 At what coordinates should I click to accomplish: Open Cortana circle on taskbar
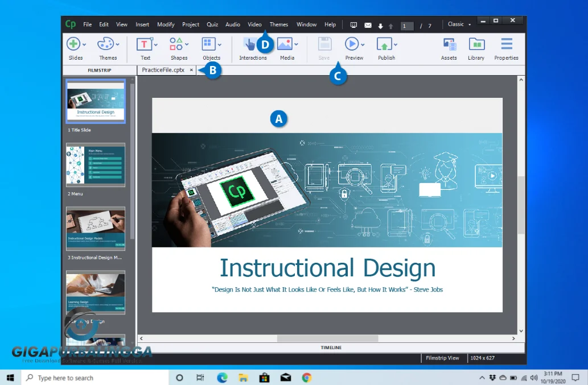(x=180, y=378)
